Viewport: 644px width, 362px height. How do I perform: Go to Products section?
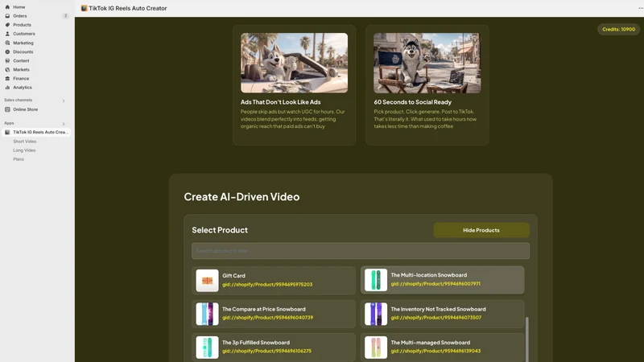coord(23,25)
